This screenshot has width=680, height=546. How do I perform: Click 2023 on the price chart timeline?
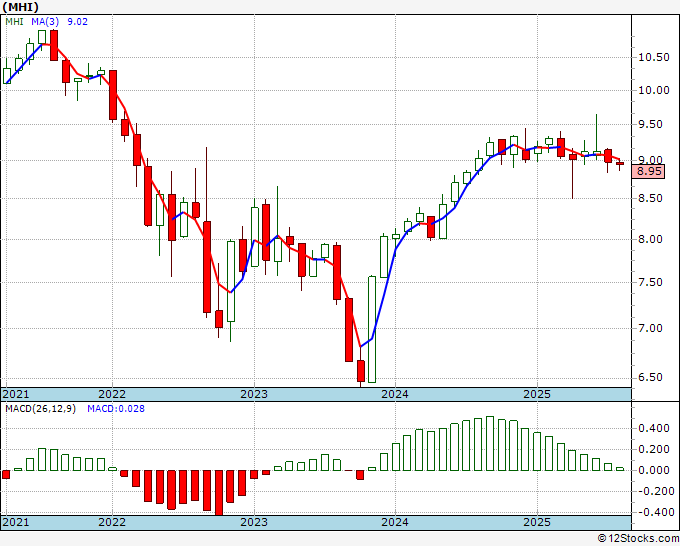pos(254,394)
